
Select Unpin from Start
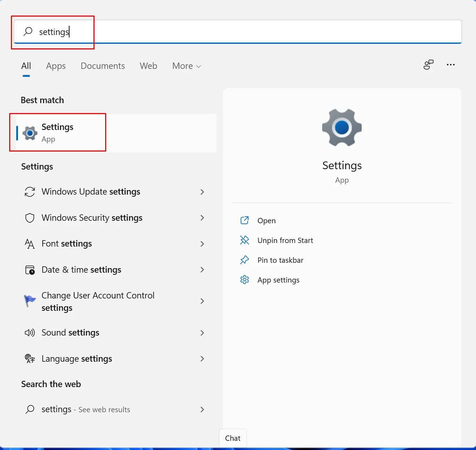pos(285,241)
